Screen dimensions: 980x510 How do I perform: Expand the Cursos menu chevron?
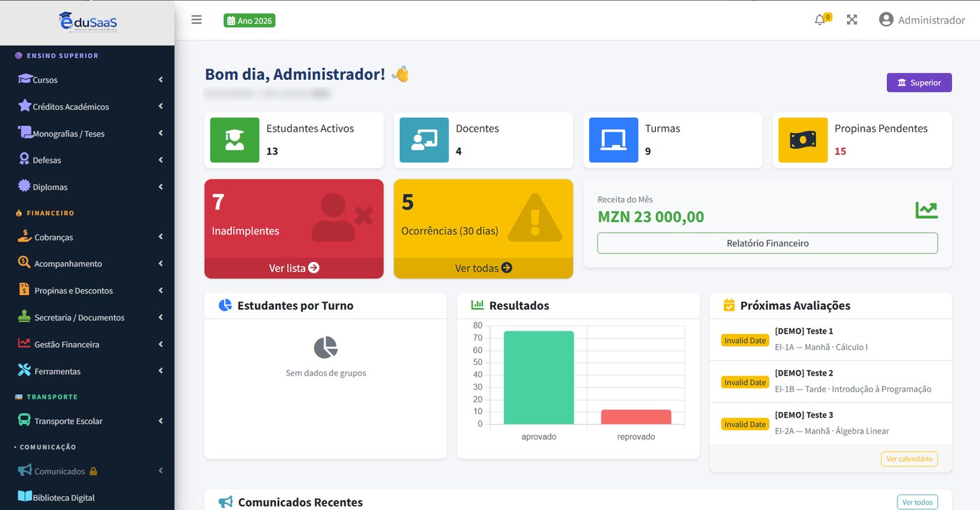click(x=160, y=80)
